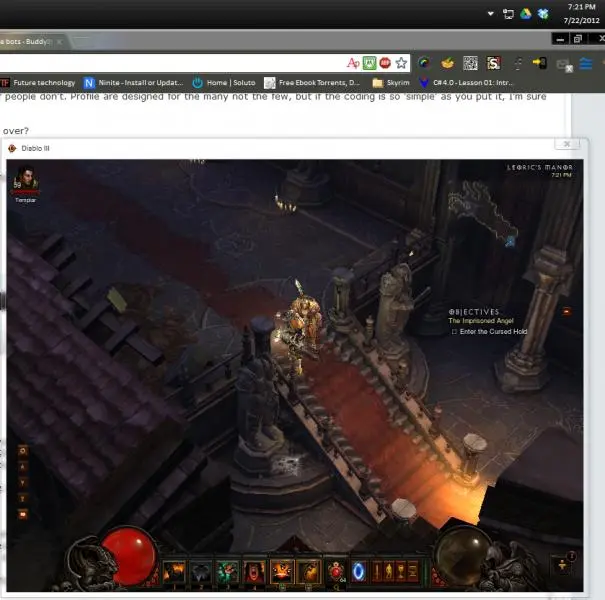The height and width of the screenshot is (600, 605).
Task: Activate the first skill slot in action bar
Action: 177,571
